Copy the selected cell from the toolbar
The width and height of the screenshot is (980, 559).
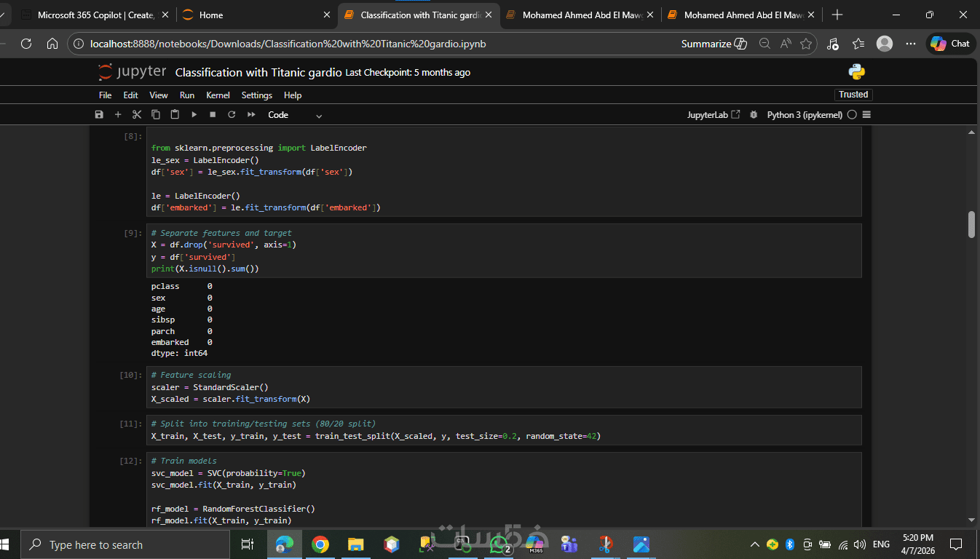pos(156,115)
